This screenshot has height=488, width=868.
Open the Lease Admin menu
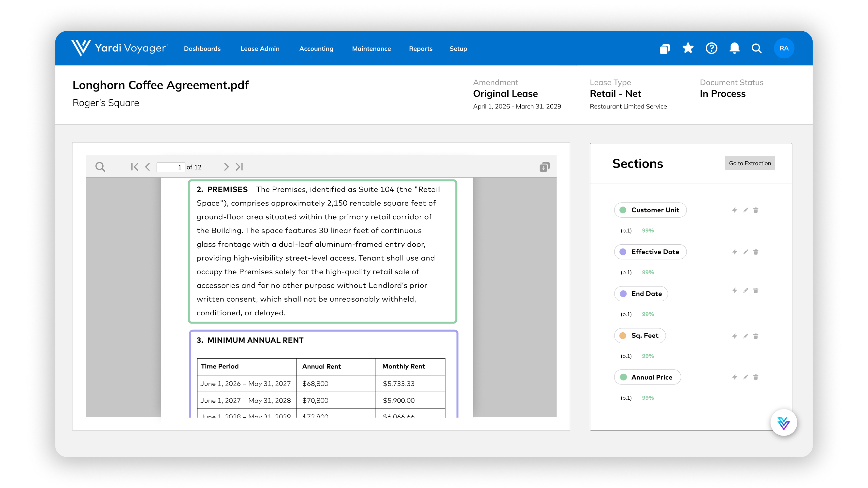pos(260,49)
